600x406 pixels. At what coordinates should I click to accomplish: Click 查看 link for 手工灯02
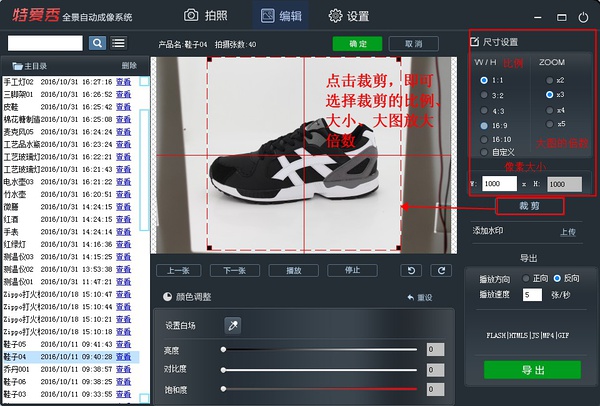124,82
